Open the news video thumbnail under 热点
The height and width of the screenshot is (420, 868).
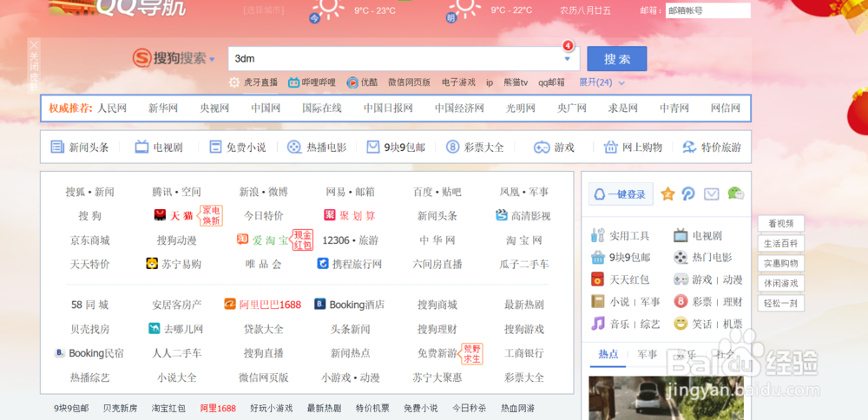tap(666, 397)
